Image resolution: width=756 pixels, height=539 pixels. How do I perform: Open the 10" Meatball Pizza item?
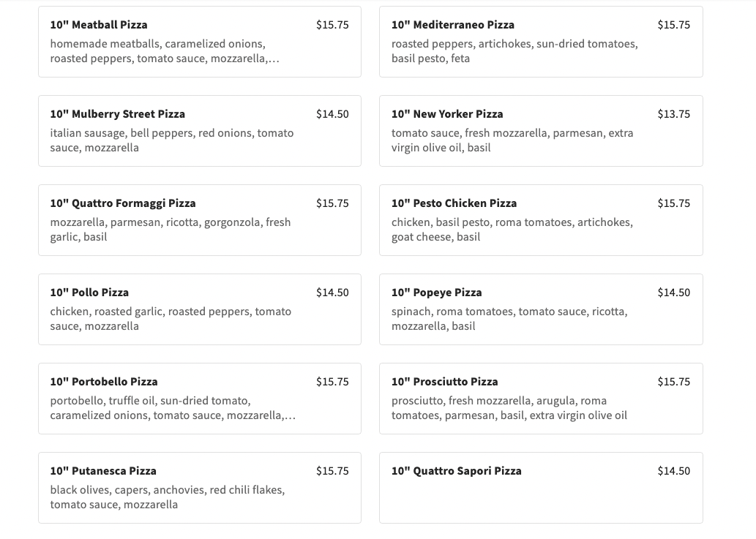tap(99, 25)
